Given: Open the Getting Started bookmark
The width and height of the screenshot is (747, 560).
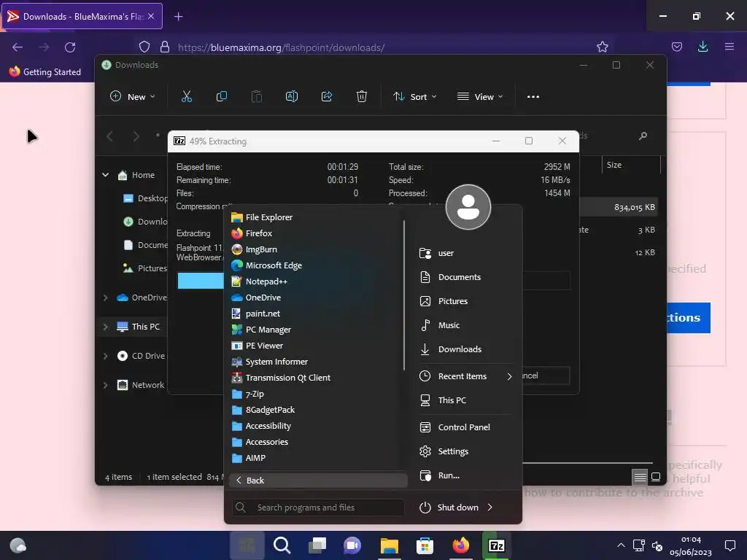Looking at the screenshot, I should (45, 72).
